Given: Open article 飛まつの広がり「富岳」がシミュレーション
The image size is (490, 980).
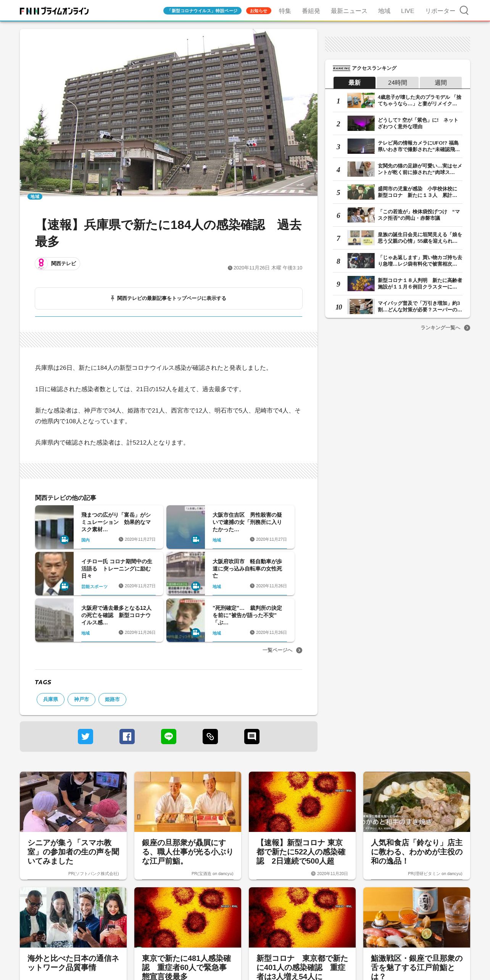Looking at the screenshot, I should [99, 527].
